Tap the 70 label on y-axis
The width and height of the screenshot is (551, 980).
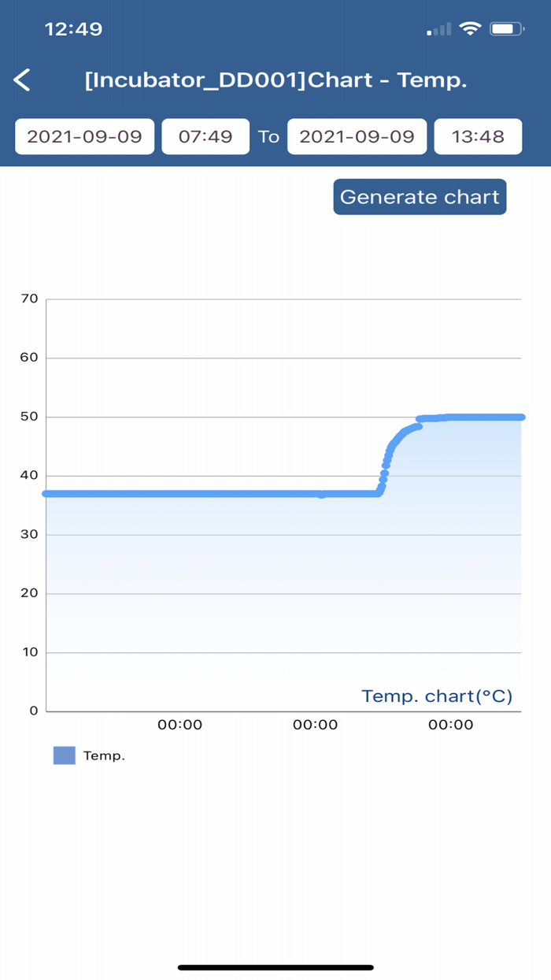pos(29,299)
